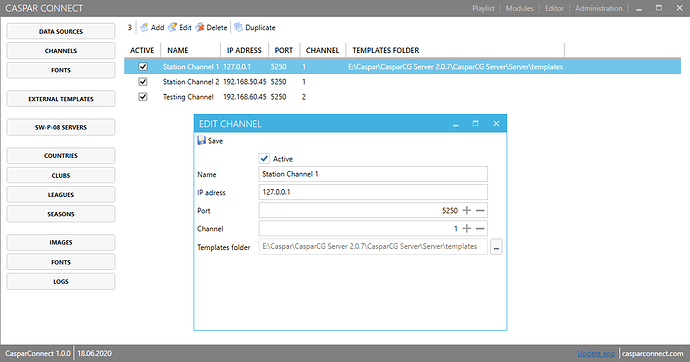Image resolution: width=690 pixels, height=362 pixels.
Task: Open the Administration menu
Action: click(x=598, y=8)
